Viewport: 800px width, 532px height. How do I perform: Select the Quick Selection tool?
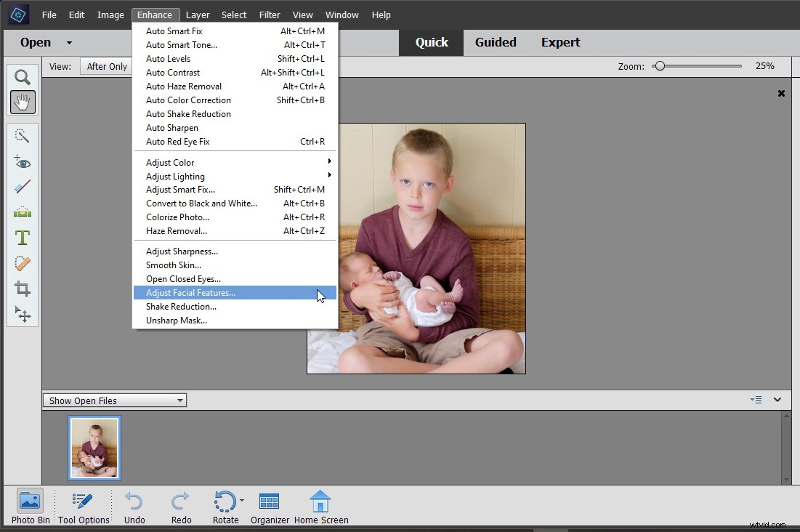pos(22,135)
